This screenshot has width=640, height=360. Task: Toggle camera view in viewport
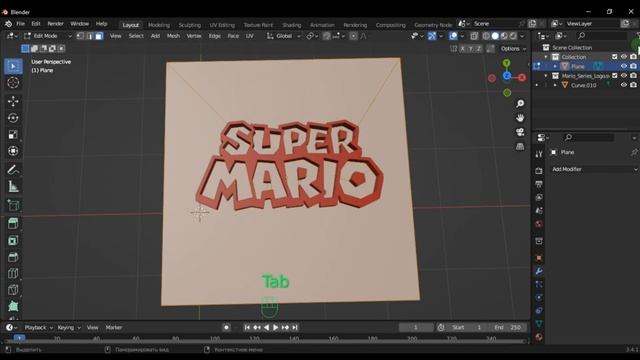tap(520, 132)
